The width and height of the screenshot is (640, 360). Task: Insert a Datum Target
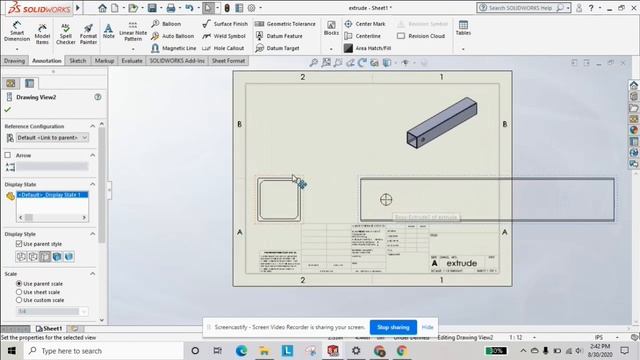pos(277,48)
